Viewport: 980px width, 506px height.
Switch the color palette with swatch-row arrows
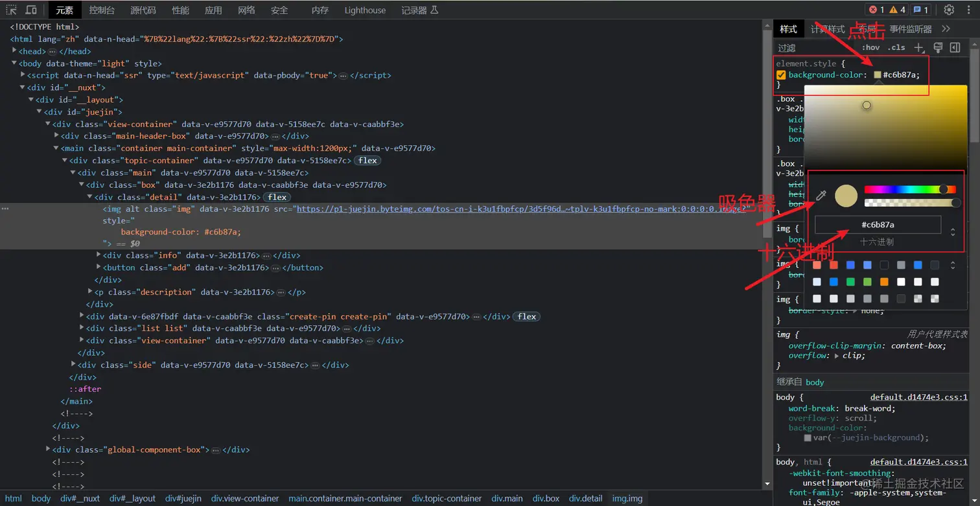click(952, 265)
